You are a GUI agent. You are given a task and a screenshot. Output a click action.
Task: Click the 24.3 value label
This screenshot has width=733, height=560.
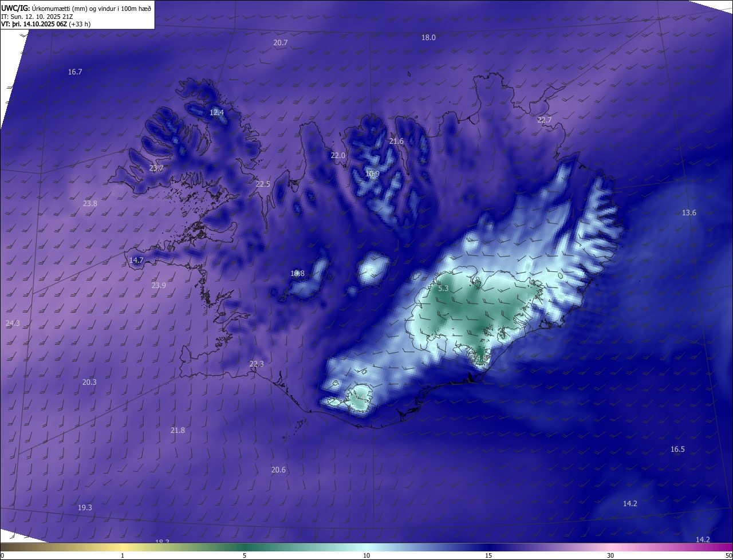[x=13, y=323]
